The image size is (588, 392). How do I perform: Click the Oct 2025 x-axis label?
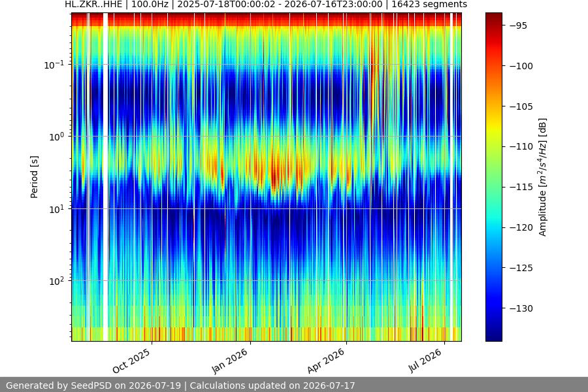pyautogui.click(x=131, y=361)
